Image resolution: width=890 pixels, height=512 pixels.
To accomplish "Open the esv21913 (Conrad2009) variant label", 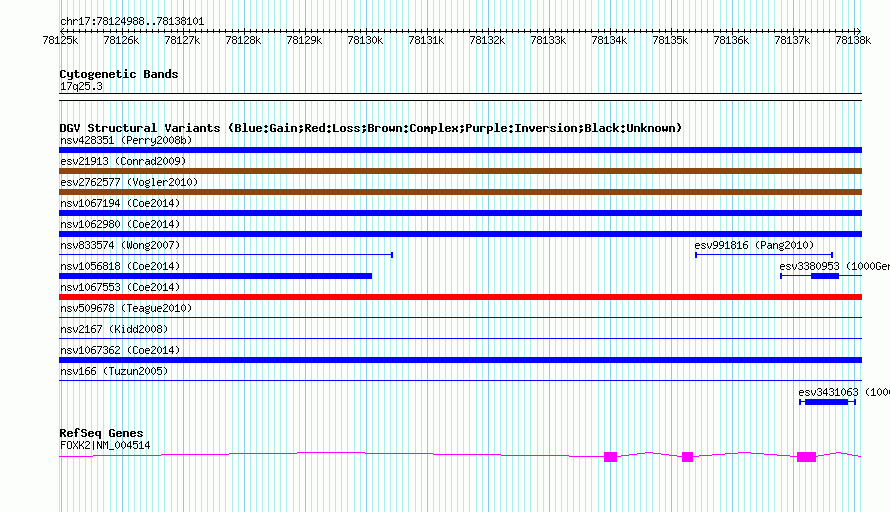I will (x=123, y=161).
